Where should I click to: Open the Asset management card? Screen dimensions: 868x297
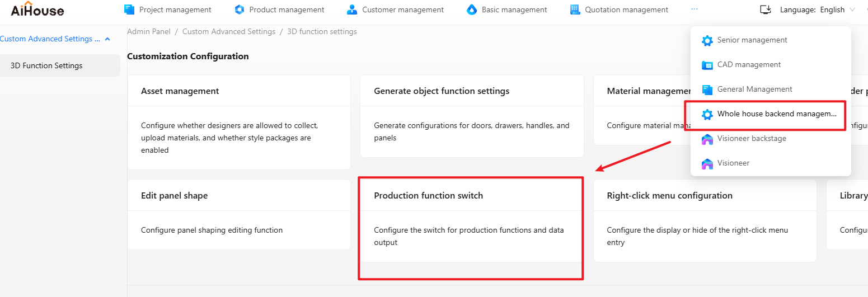239,122
